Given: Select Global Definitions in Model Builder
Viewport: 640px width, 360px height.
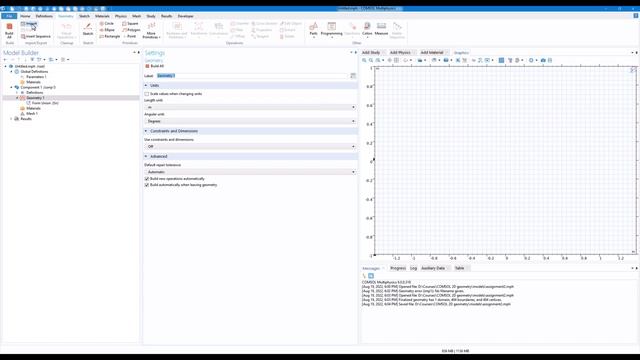Looking at the screenshot, I should [x=34, y=71].
